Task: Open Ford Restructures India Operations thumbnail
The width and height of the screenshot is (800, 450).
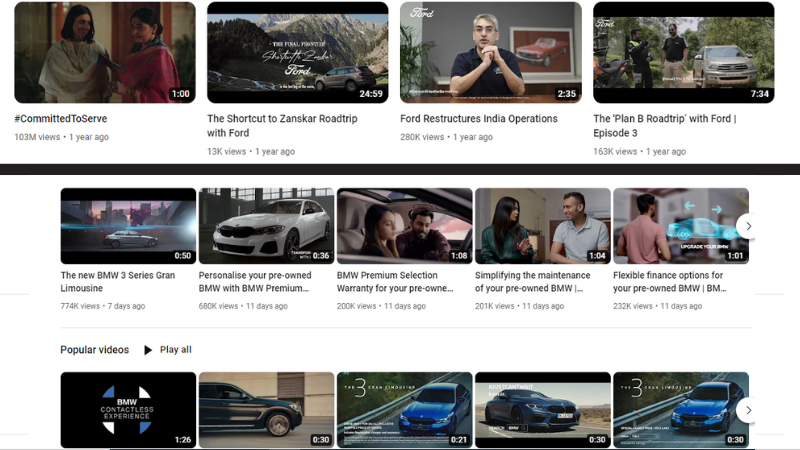Action: [x=491, y=53]
